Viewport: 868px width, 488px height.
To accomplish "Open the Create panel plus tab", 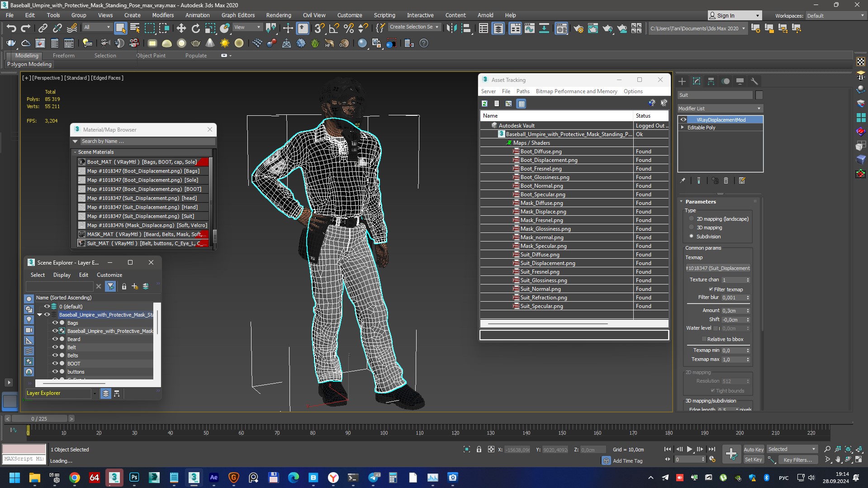I will click(682, 81).
